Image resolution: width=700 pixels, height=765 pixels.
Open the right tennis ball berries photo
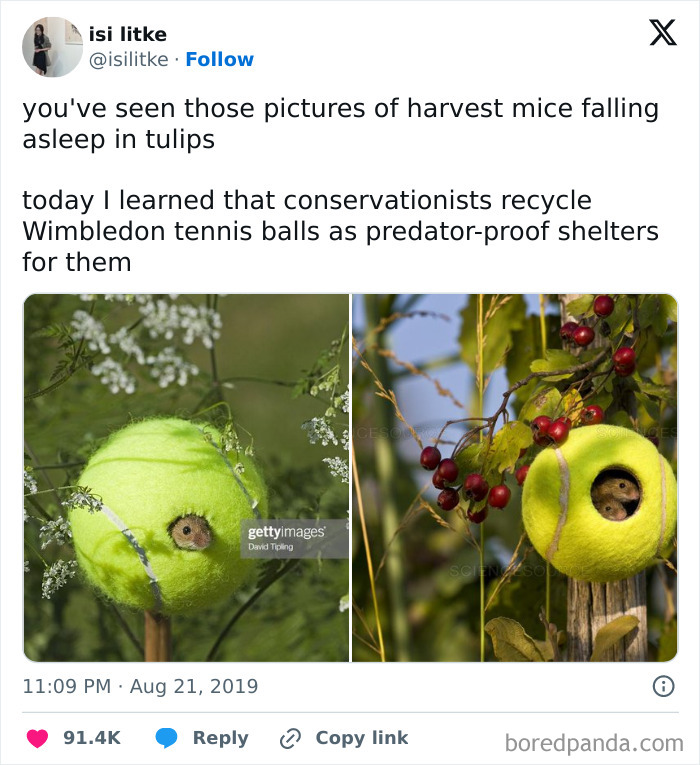(x=515, y=478)
